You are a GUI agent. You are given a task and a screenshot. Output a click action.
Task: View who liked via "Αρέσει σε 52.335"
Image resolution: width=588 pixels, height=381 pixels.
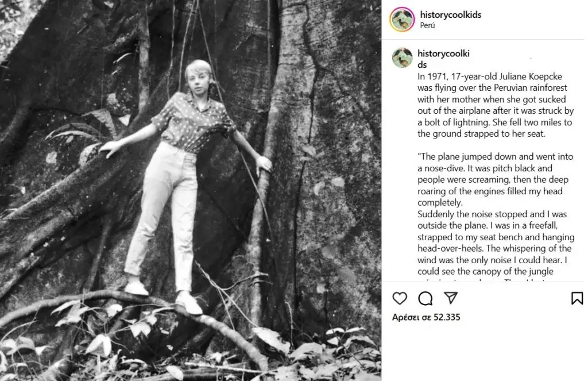(x=426, y=317)
